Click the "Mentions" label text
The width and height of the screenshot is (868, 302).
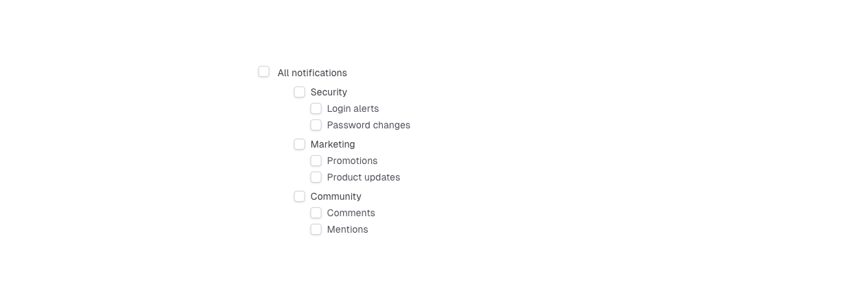tap(347, 229)
